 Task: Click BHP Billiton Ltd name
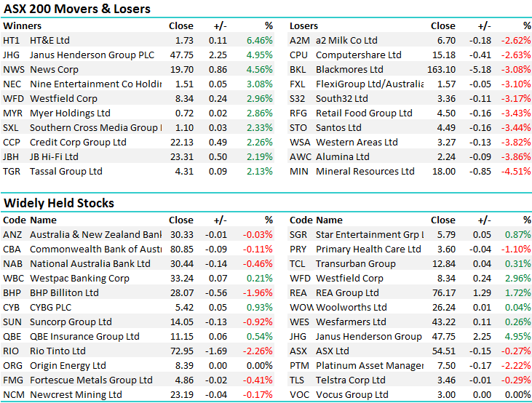[x=64, y=292]
